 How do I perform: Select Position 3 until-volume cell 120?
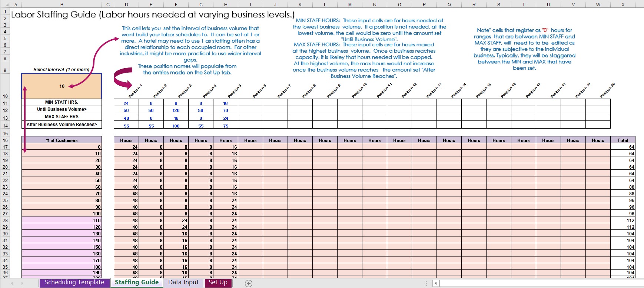tap(176, 110)
